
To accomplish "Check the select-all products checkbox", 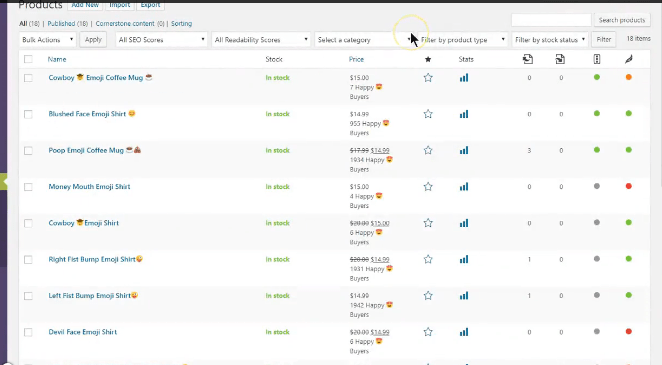I will [x=28, y=59].
